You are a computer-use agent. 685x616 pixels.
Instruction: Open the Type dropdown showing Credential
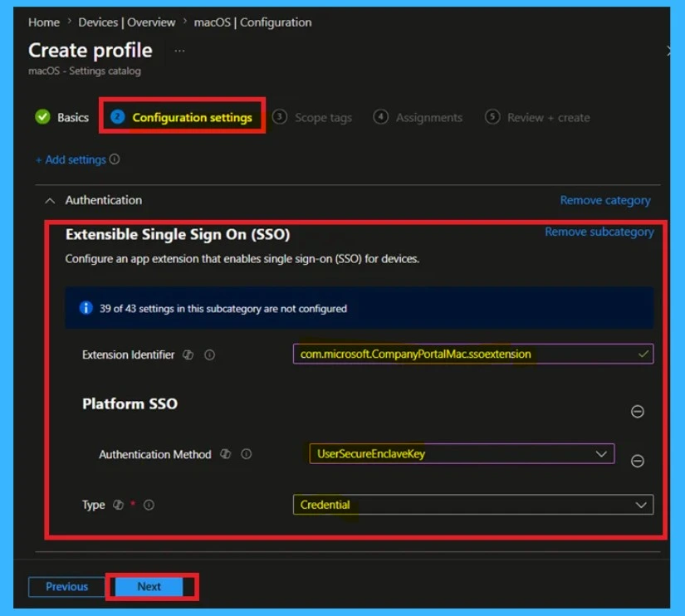(473, 505)
